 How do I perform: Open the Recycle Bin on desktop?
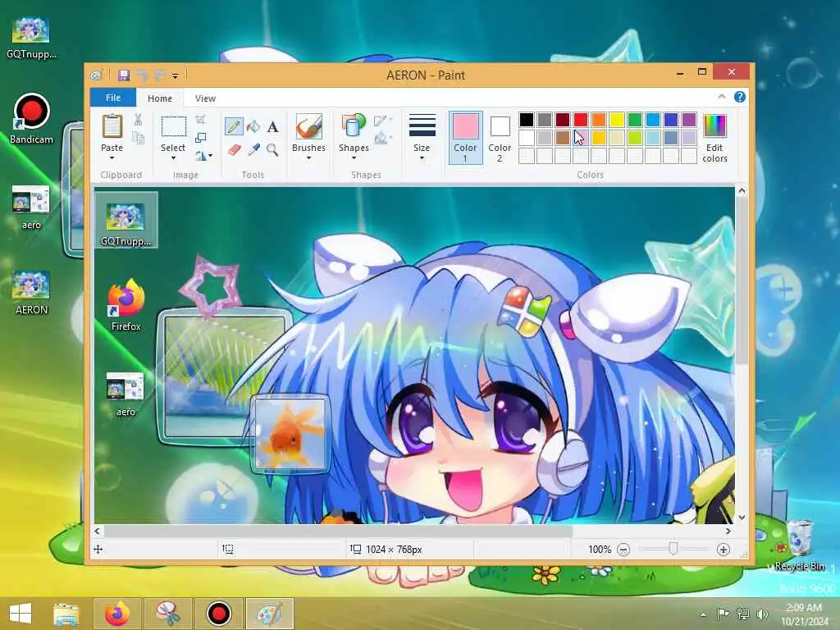pyautogui.click(x=800, y=545)
